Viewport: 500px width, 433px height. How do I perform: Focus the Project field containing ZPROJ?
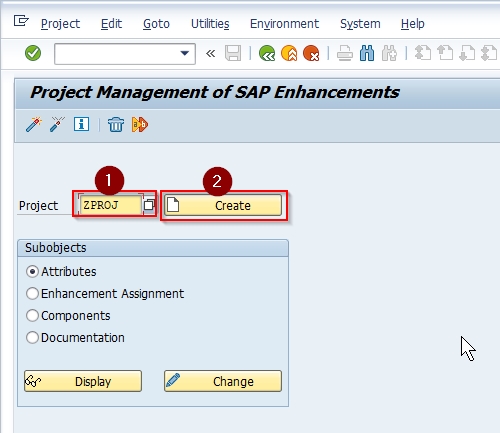110,205
